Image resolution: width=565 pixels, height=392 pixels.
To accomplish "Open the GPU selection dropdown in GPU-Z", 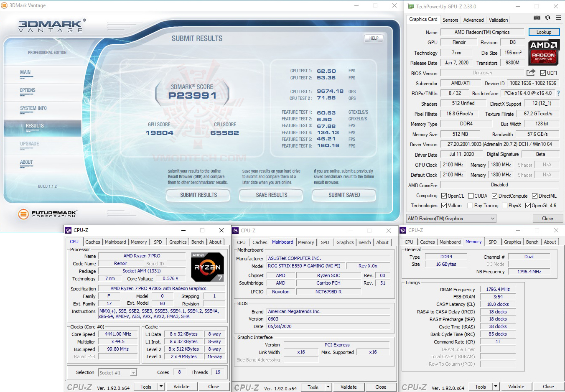I will 451,218.
